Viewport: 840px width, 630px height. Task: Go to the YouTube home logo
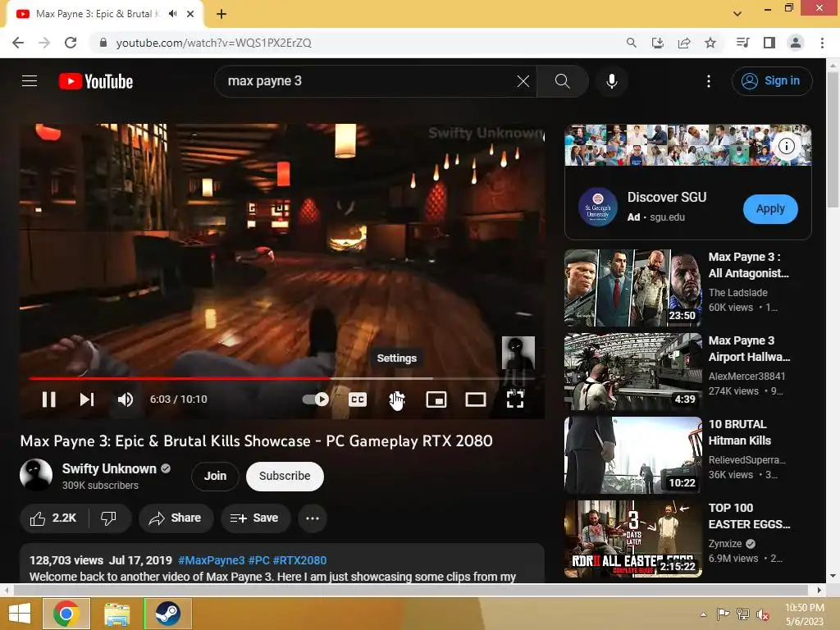tap(96, 81)
